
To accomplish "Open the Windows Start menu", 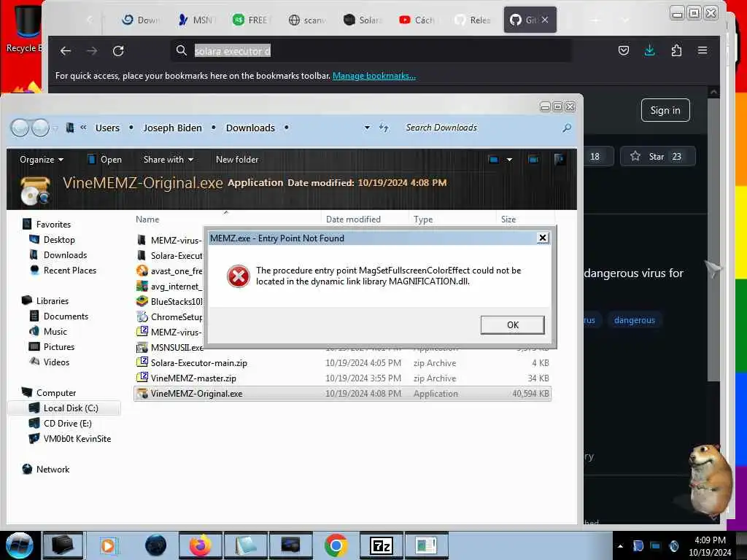I will [x=19, y=545].
